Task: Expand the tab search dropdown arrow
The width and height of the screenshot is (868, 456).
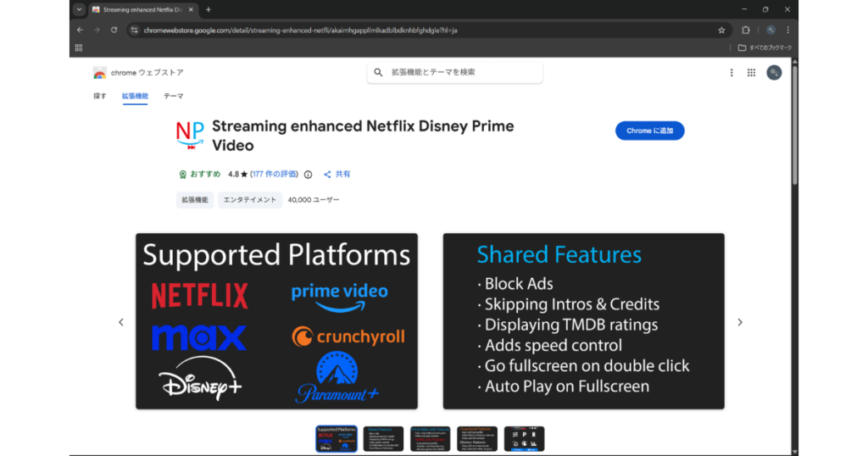Action: click(x=79, y=9)
